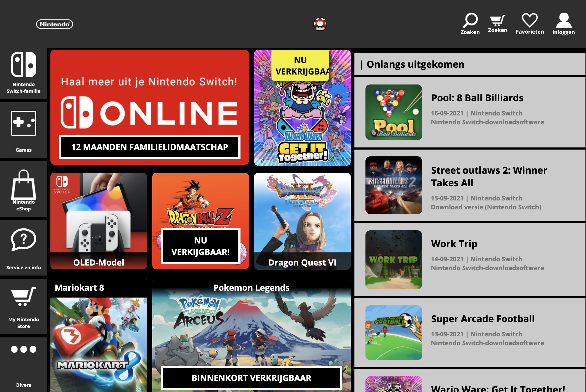586x392 pixels.
Task: Go to Nintendo logo home
Action: click(x=55, y=24)
